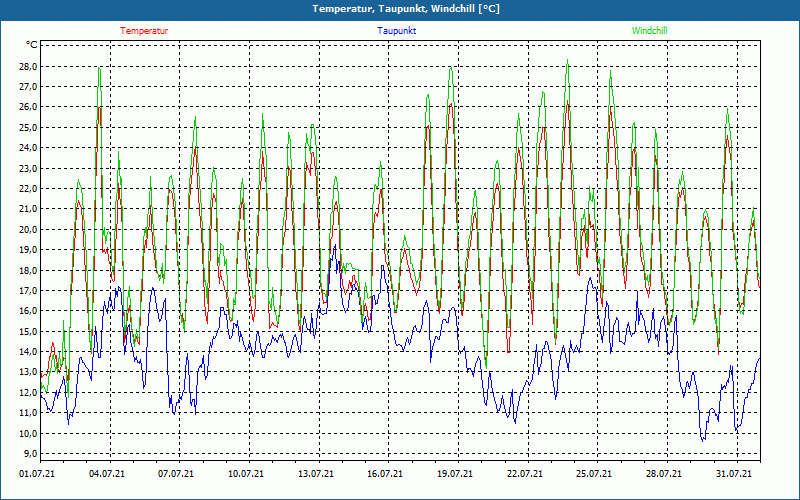Select the 04.07.21 date label
Image resolution: width=800 pixels, height=500 pixels.
107,475
